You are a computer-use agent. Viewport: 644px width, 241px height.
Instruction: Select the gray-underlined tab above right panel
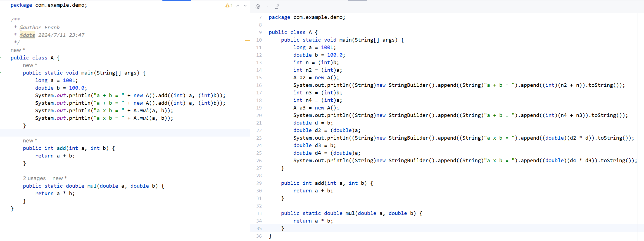(x=357, y=1)
